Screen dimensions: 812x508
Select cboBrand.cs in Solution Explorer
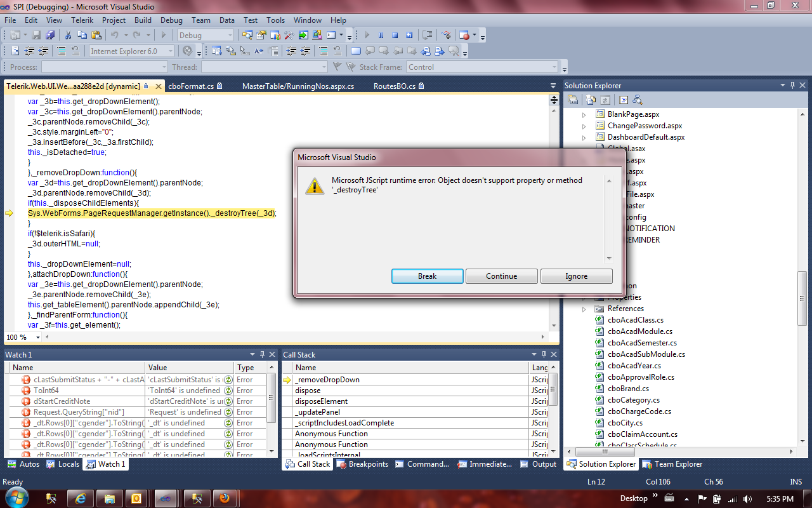pyautogui.click(x=628, y=389)
